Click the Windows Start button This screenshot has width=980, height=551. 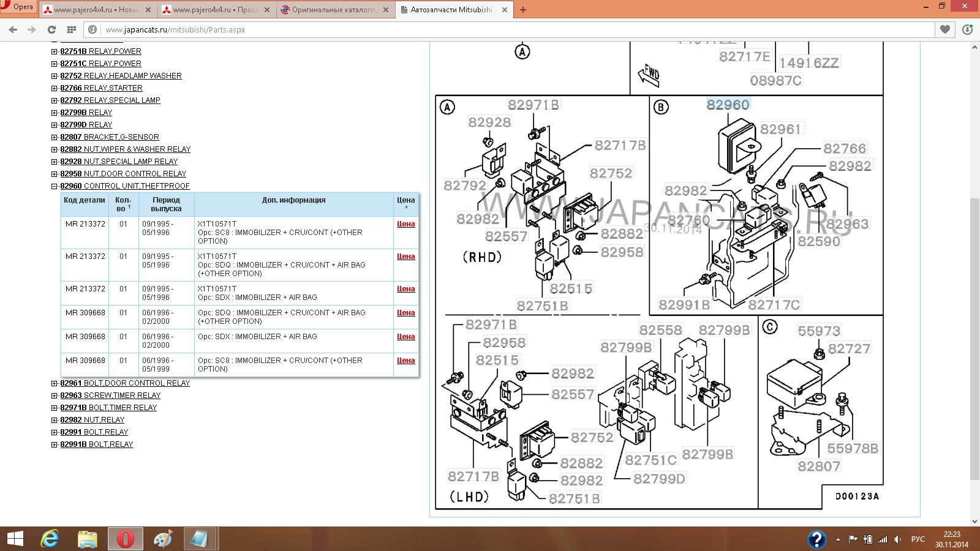click(15, 539)
